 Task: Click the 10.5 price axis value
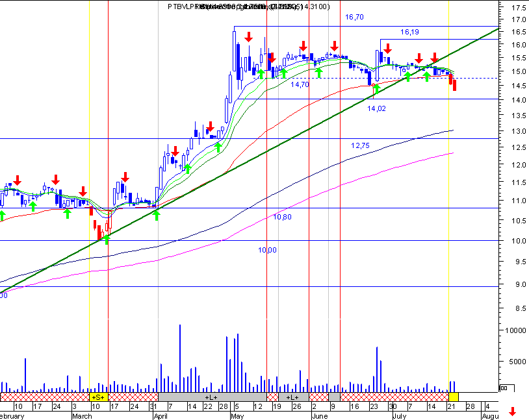(x=519, y=221)
